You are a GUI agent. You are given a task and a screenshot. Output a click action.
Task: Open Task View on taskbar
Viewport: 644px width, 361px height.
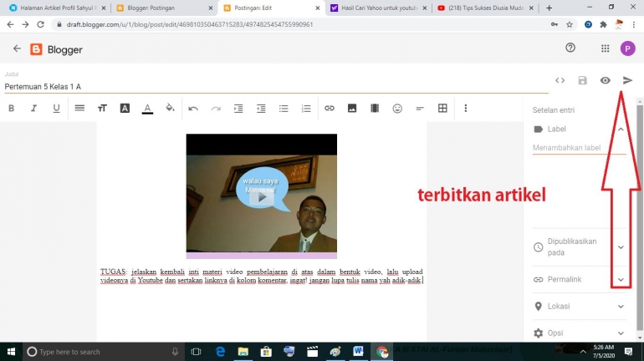(196, 352)
